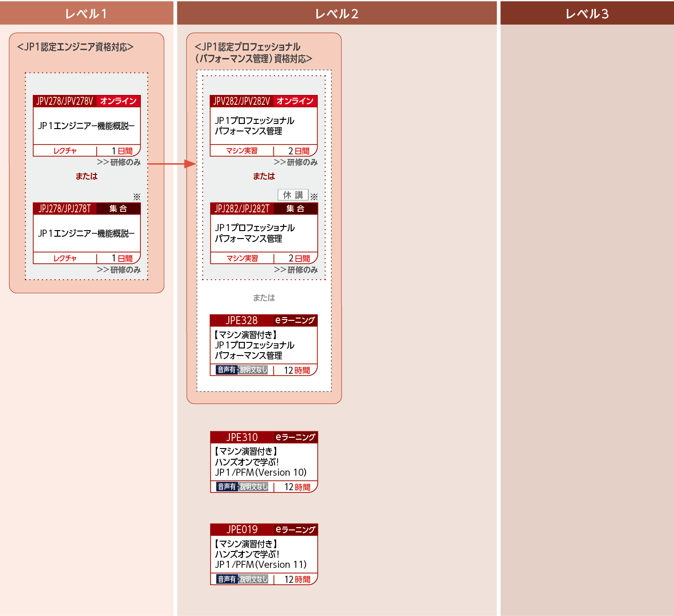Click the ※ mark above JPJ278 card

point(137,196)
